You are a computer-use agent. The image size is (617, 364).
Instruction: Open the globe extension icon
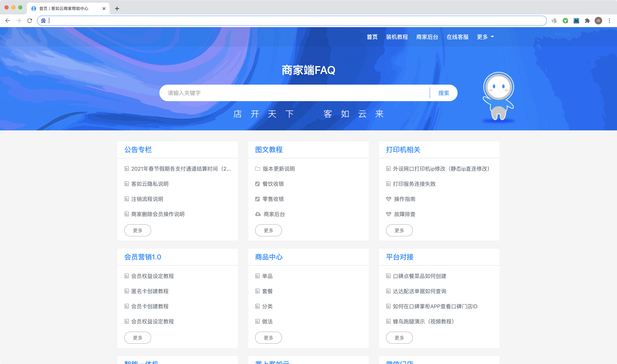[x=554, y=21]
